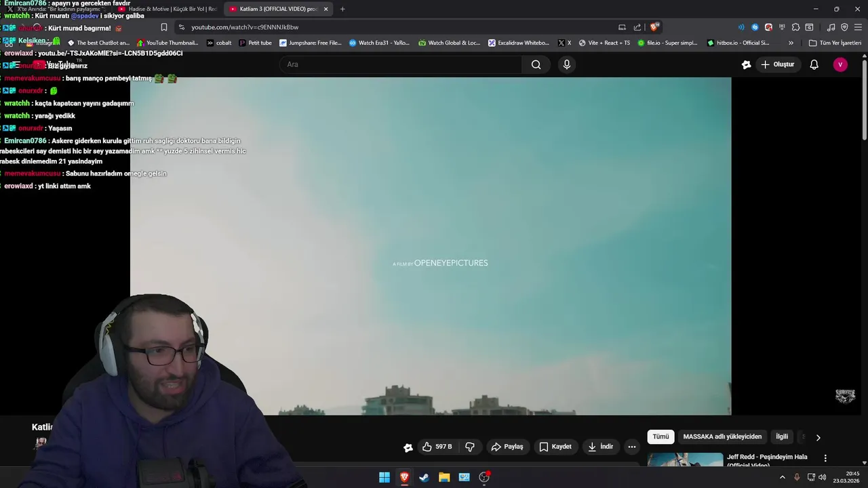
Task: Click the share page icon in address bar
Action: (637, 27)
